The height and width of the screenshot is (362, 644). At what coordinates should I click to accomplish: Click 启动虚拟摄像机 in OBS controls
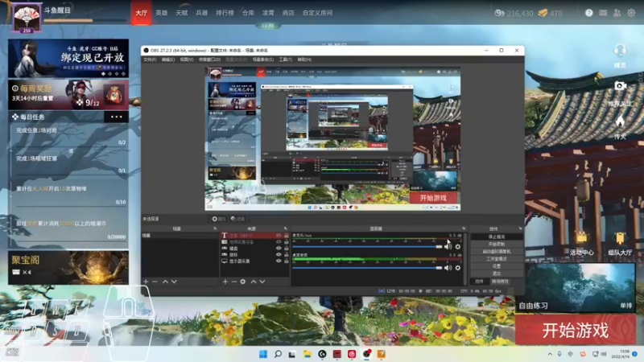click(497, 252)
